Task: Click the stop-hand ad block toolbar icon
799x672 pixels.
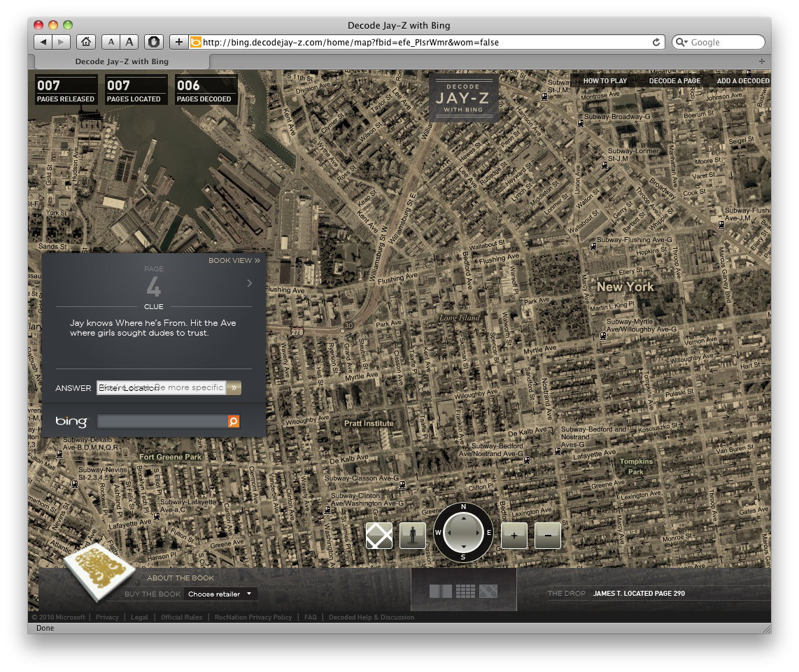Action: [154, 42]
